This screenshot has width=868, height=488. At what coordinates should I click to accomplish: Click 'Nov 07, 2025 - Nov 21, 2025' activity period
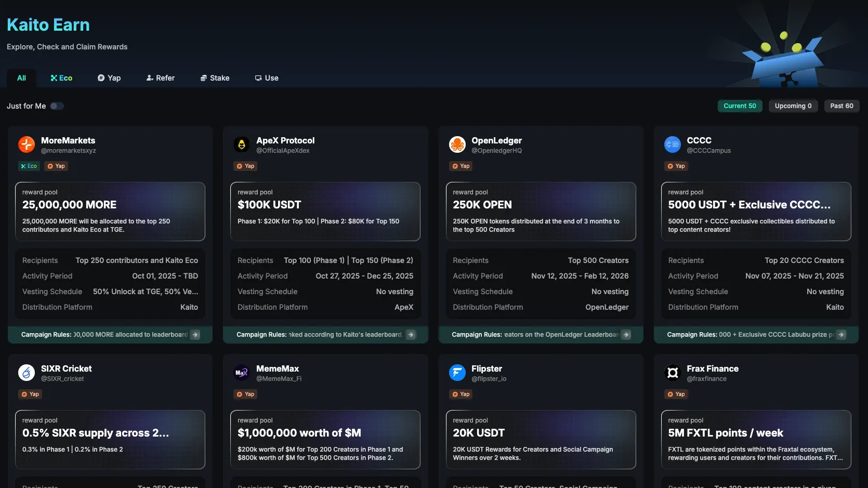point(795,276)
